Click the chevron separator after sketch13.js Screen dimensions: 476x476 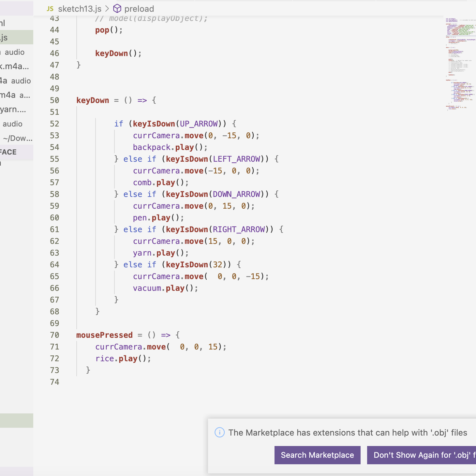(x=107, y=9)
